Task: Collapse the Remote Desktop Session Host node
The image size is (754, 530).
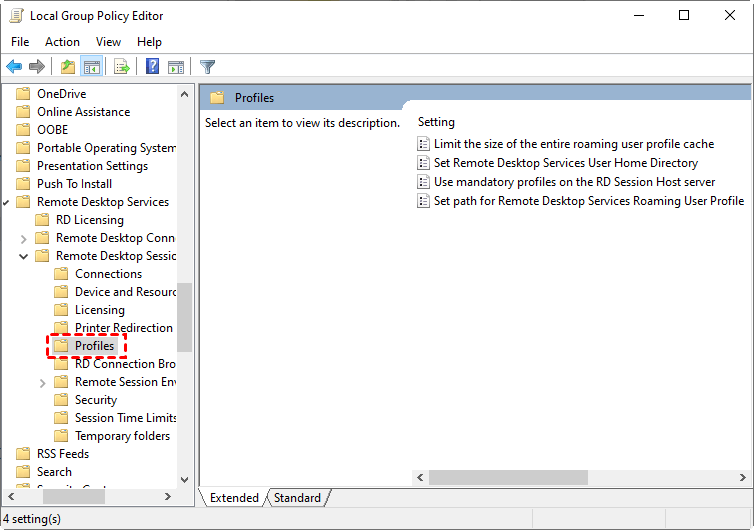Action: (x=24, y=256)
